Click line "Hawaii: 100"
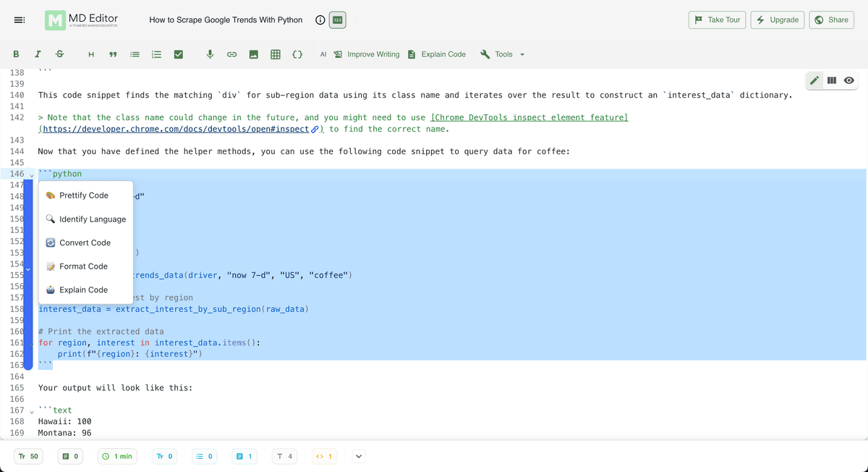868x472 pixels. coord(65,421)
